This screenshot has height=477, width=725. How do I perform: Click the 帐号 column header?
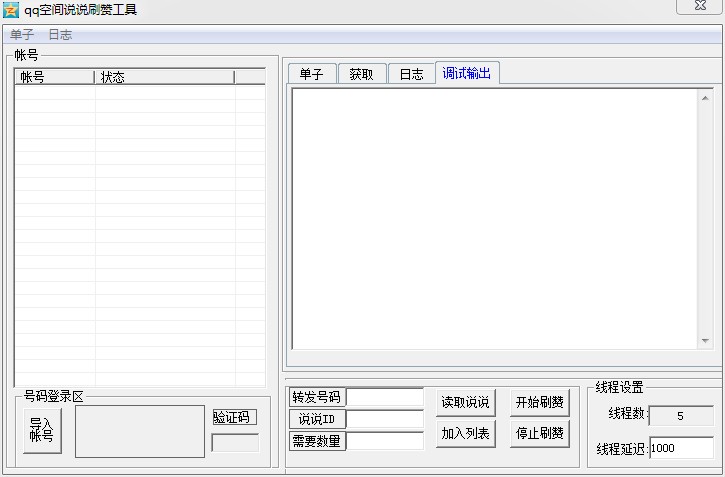point(54,77)
